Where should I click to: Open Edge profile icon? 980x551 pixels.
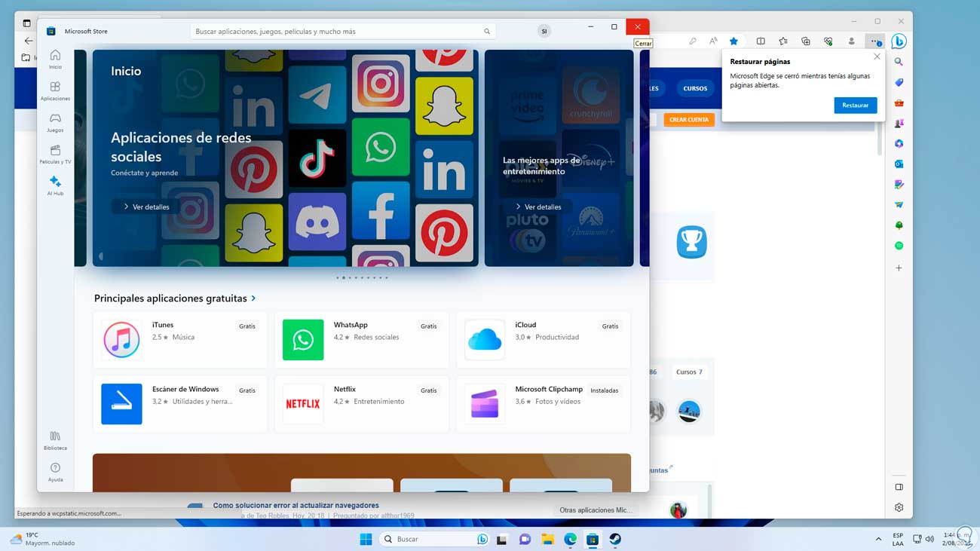pyautogui.click(x=852, y=41)
